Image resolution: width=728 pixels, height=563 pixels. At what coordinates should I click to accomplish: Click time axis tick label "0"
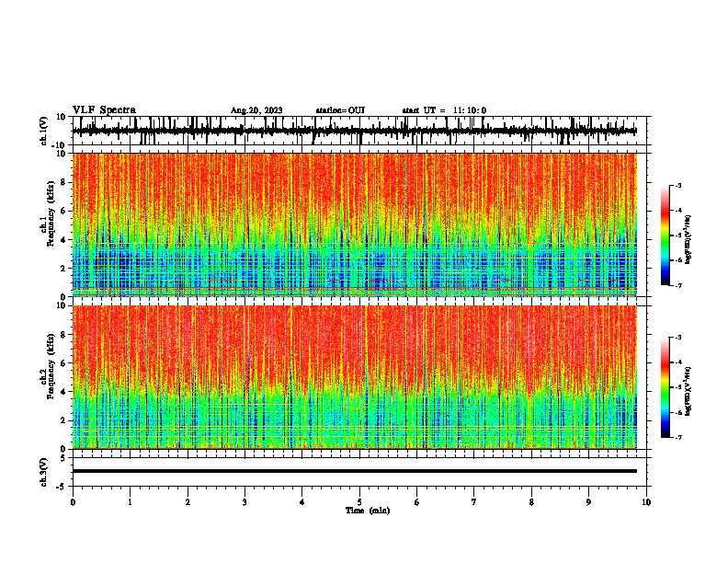click(73, 502)
